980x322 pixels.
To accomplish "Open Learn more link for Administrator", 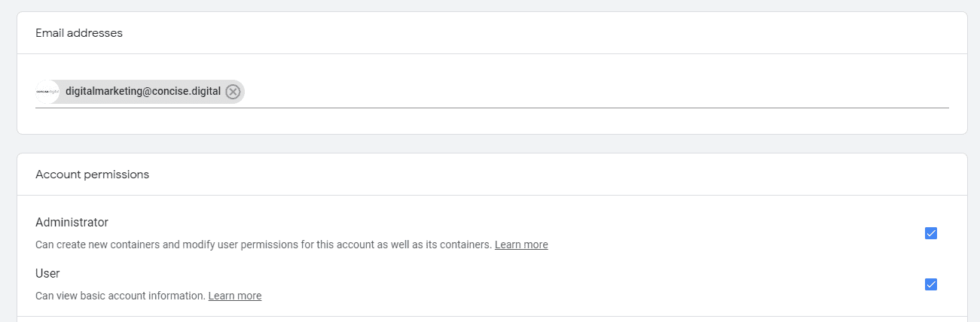I will click(x=521, y=245).
